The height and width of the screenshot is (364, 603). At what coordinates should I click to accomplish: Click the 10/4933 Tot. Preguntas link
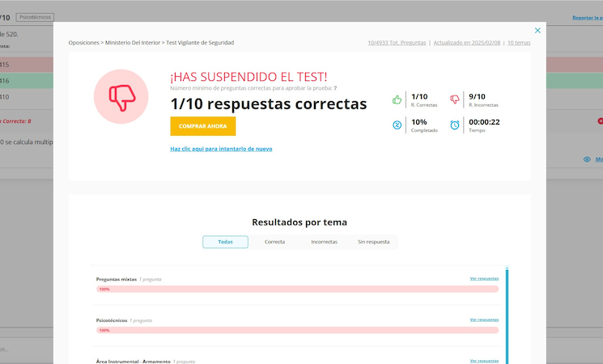click(397, 43)
